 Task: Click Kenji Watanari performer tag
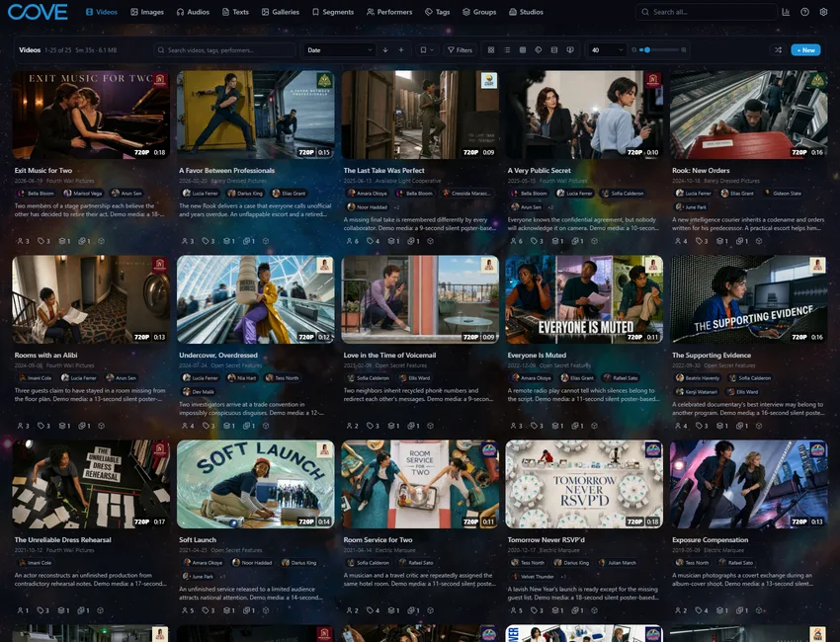click(x=697, y=392)
